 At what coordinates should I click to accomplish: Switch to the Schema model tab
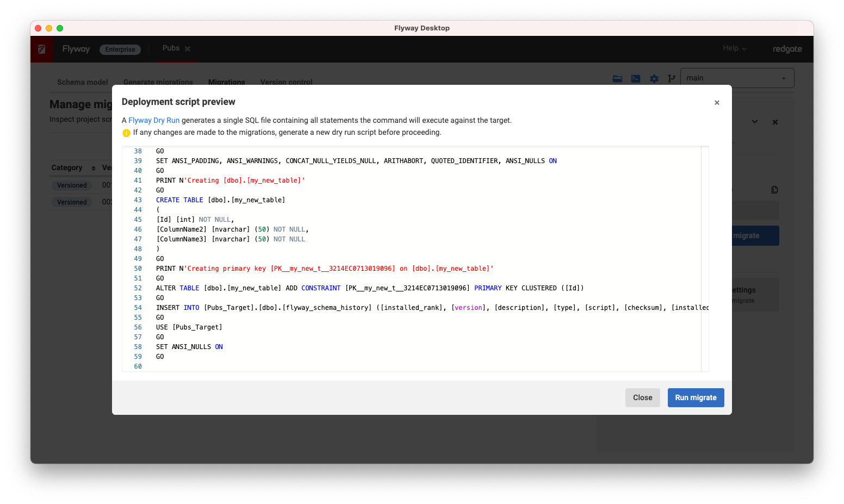click(x=82, y=82)
